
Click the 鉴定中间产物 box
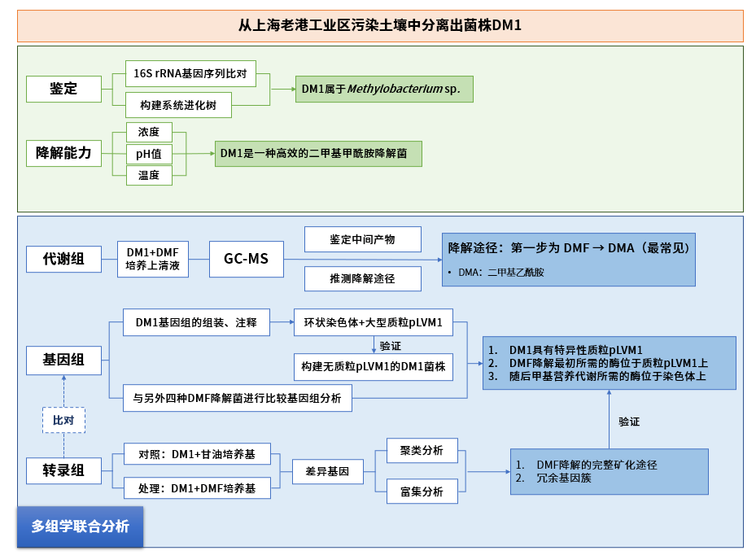[362, 239]
